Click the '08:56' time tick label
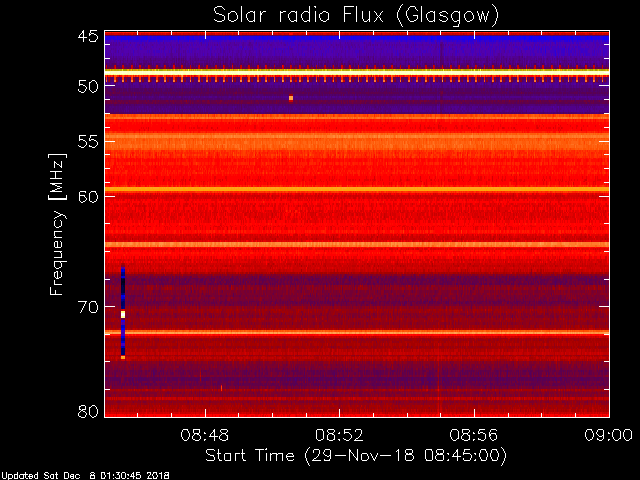Image resolution: width=640 pixels, height=480 pixels. [474, 435]
